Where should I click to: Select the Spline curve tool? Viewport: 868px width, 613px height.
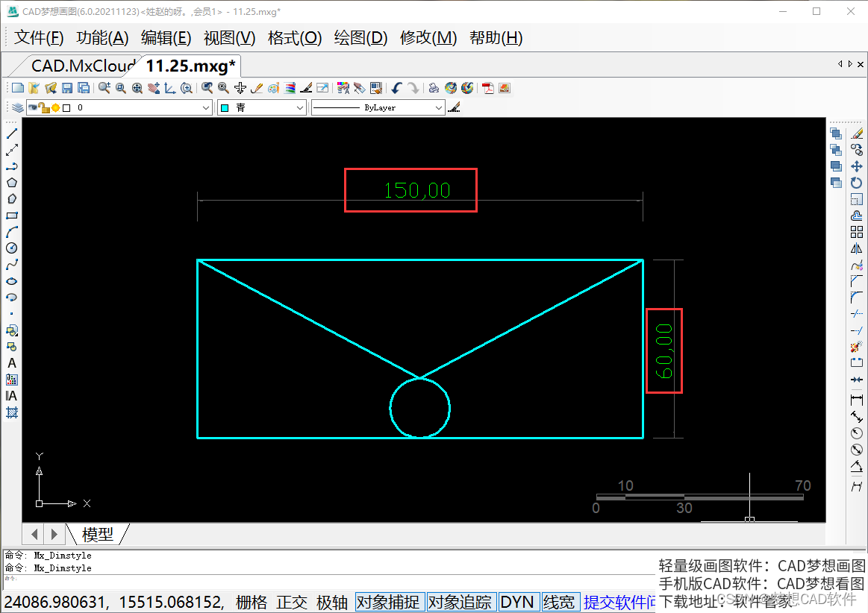point(12,265)
